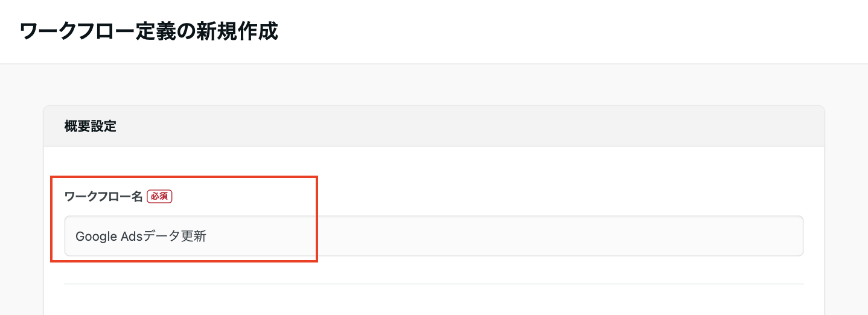This screenshot has width=868, height=315.
Task: Click the white page header bar area
Action: coord(543,31)
